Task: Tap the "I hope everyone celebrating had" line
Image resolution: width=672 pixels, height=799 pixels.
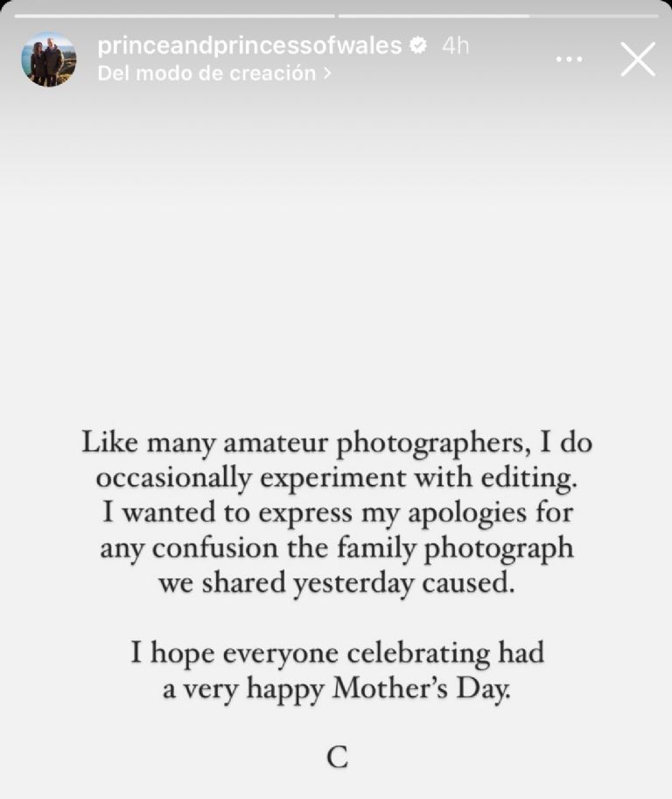Action: (x=337, y=653)
